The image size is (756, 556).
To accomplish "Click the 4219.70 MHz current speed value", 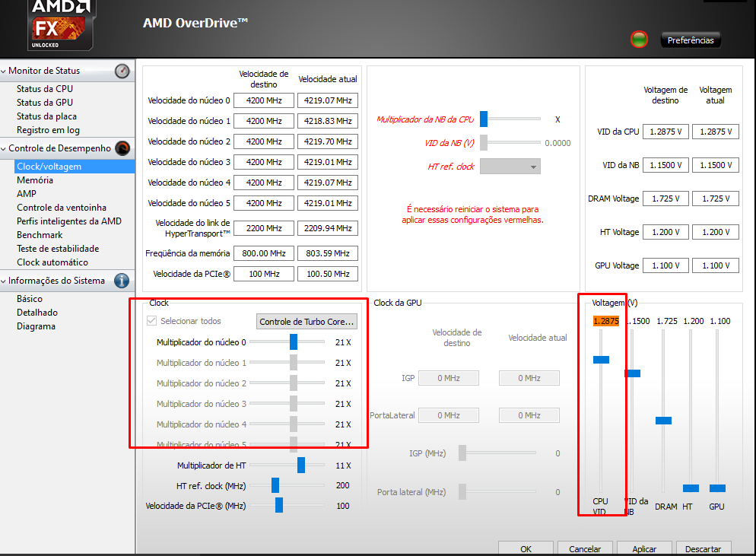I will click(328, 141).
